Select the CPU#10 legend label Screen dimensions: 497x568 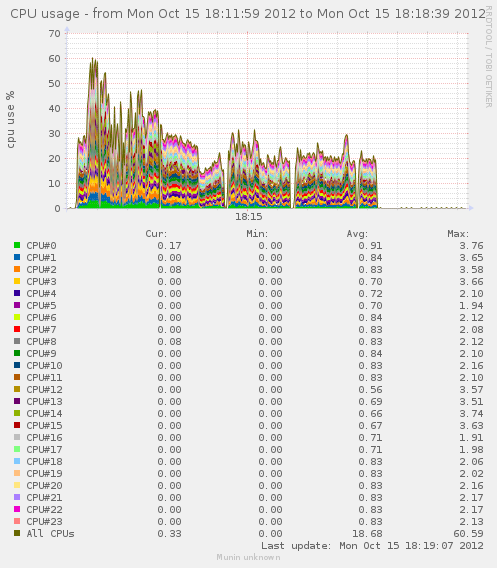coord(44,366)
